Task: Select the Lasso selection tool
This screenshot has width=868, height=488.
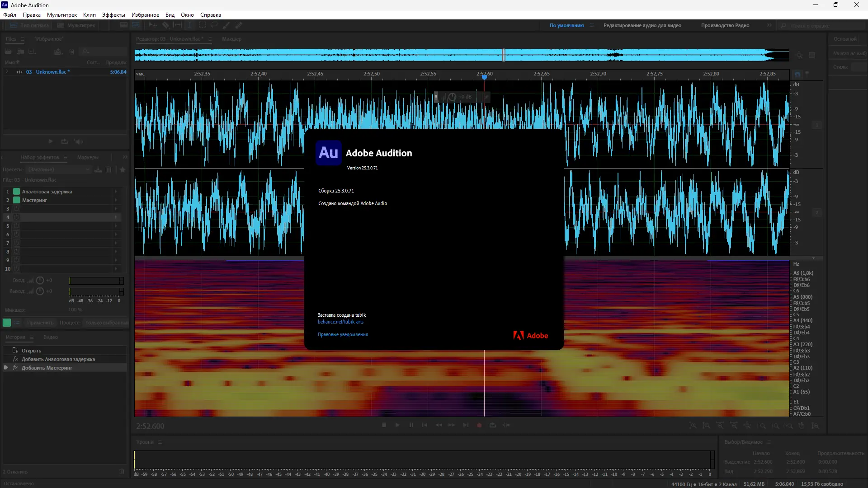Action: coord(214,25)
